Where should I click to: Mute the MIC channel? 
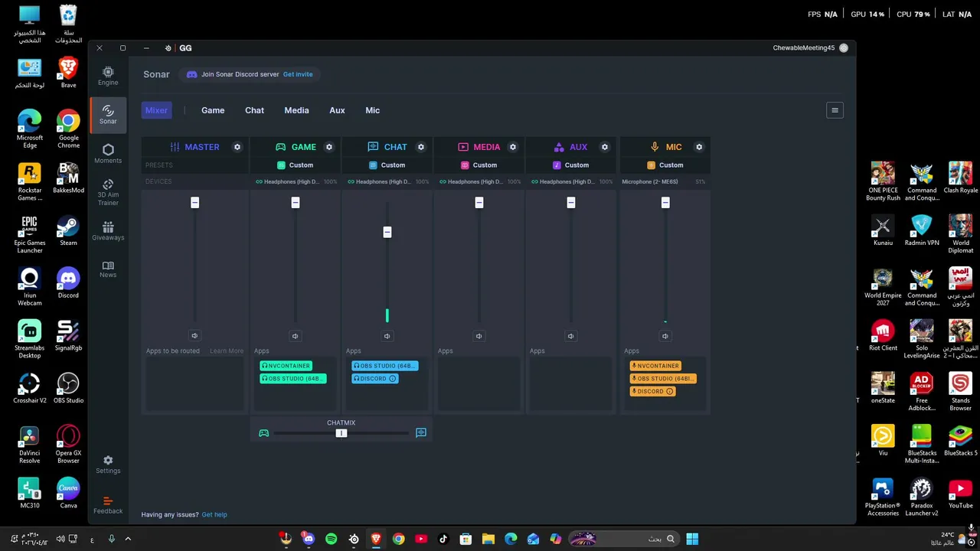665,336
